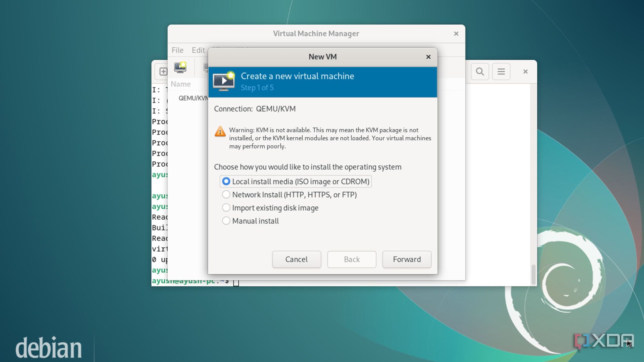Image resolution: width=644 pixels, height=362 pixels.
Task: Select the QEMU/KVM connection row
Action: point(193,98)
